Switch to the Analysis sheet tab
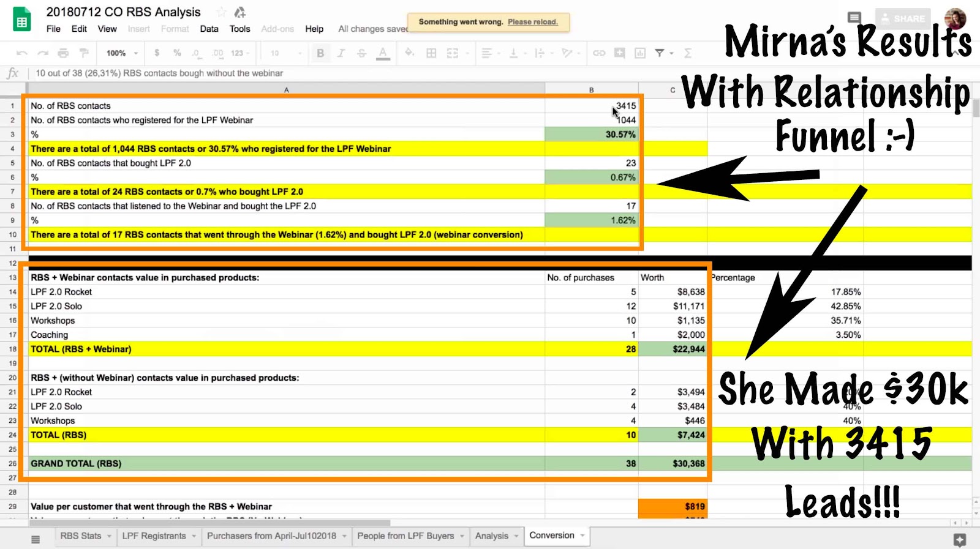This screenshot has width=980, height=549. pyautogui.click(x=492, y=536)
